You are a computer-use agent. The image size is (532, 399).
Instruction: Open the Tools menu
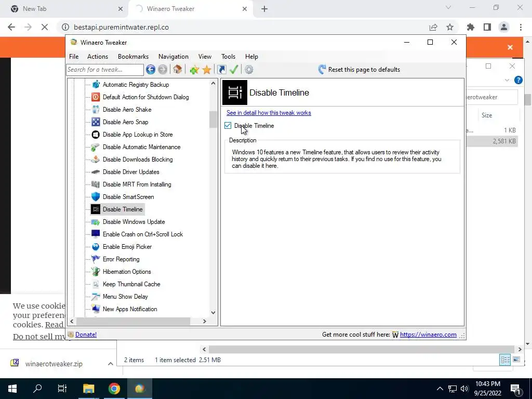click(228, 57)
